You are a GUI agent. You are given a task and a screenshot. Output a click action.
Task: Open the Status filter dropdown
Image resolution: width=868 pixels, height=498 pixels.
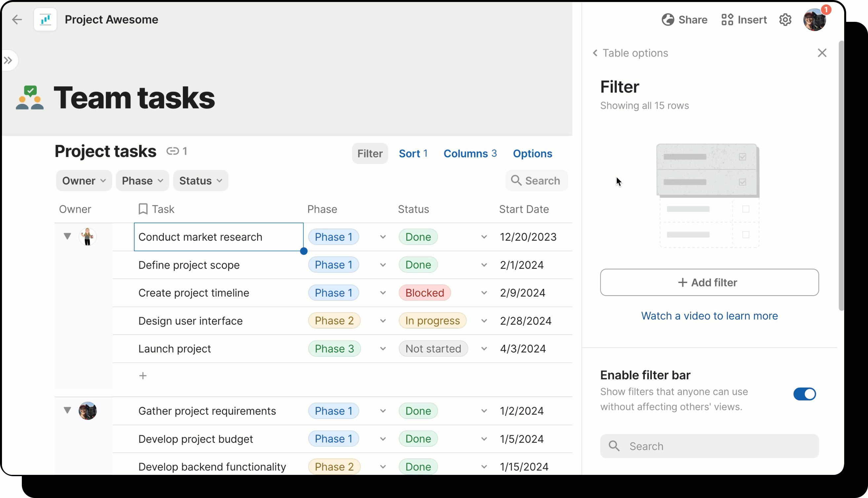(201, 181)
